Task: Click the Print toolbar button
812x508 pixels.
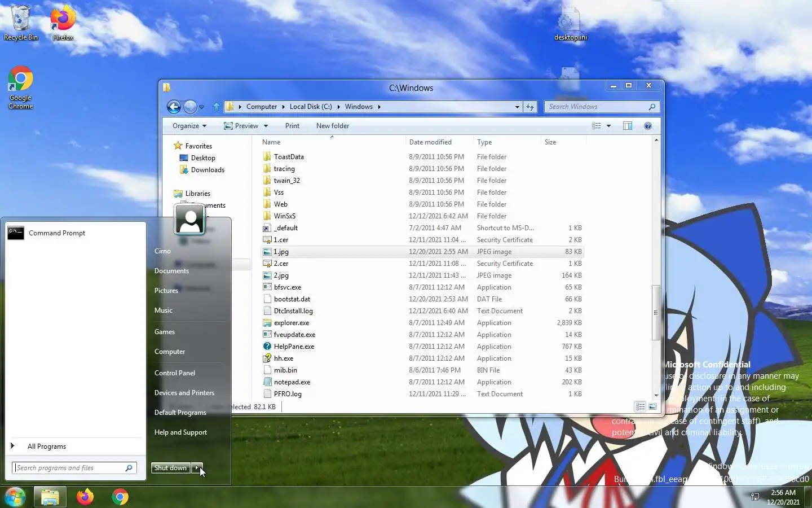Action: point(292,126)
